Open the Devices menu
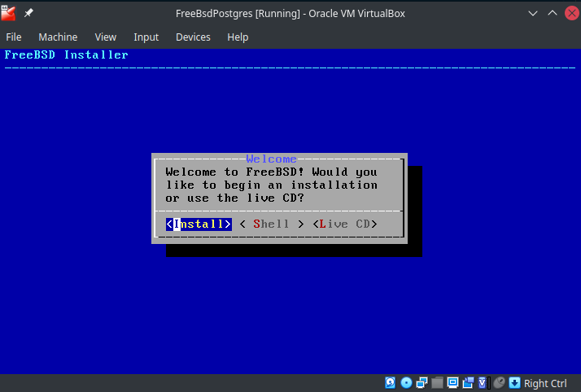This screenshot has width=581, height=392. 193,37
